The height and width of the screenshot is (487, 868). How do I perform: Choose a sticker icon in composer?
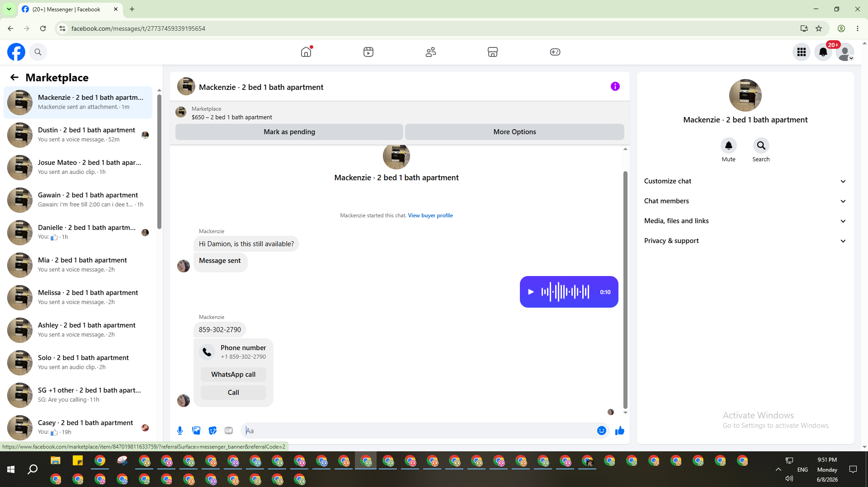[212, 431]
